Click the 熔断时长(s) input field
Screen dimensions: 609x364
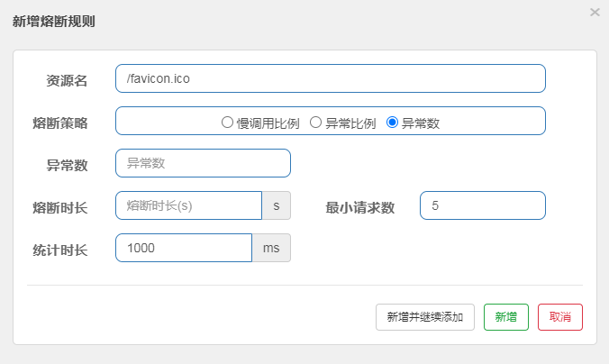pos(188,205)
